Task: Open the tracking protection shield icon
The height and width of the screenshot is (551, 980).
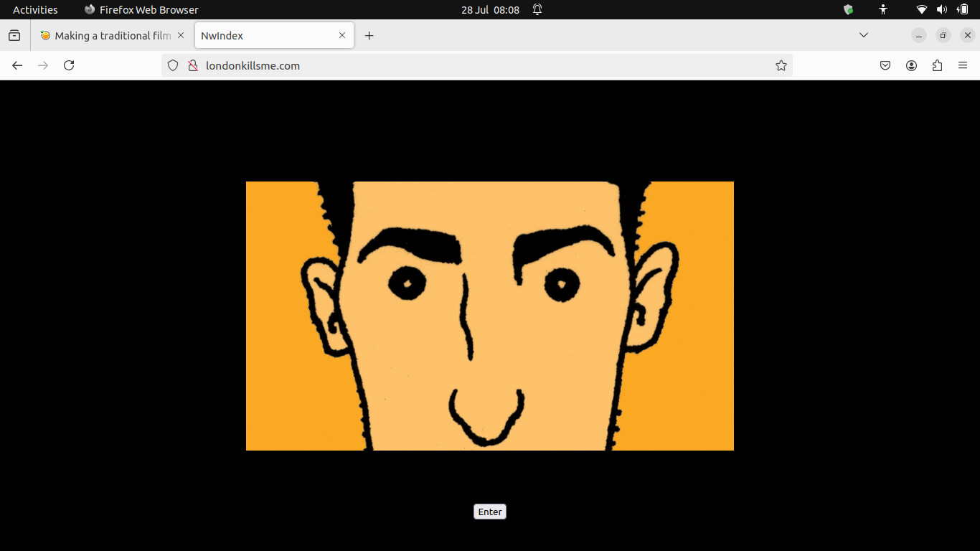Action: (x=172, y=65)
